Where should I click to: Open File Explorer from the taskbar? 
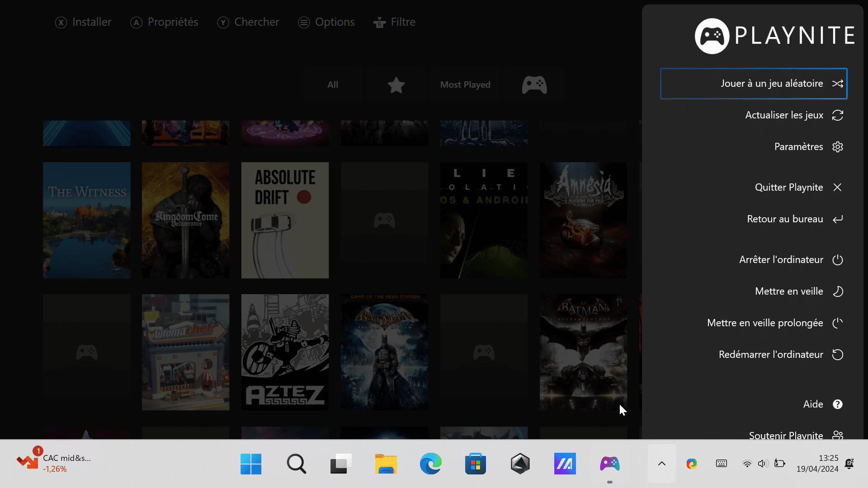(x=386, y=464)
